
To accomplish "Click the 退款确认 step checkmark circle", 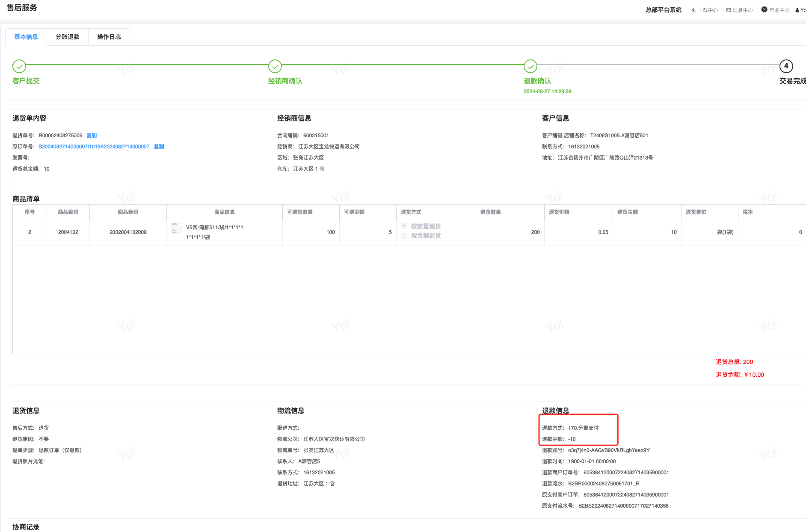I will coord(530,66).
